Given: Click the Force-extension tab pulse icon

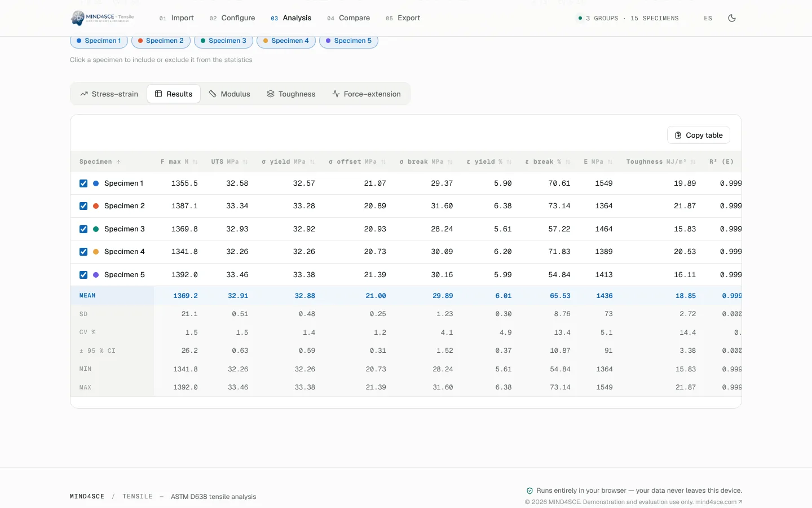Looking at the screenshot, I should (x=336, y=94).
